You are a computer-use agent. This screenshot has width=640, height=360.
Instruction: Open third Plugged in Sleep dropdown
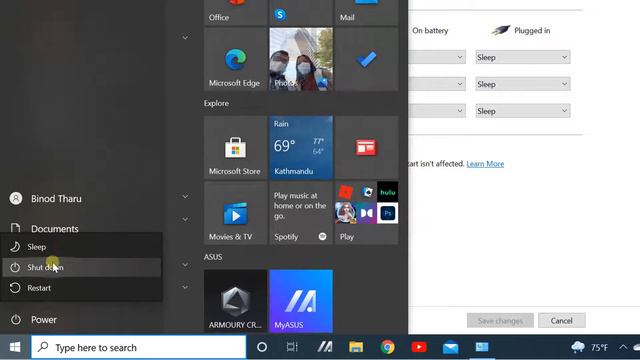coord(523,111)
